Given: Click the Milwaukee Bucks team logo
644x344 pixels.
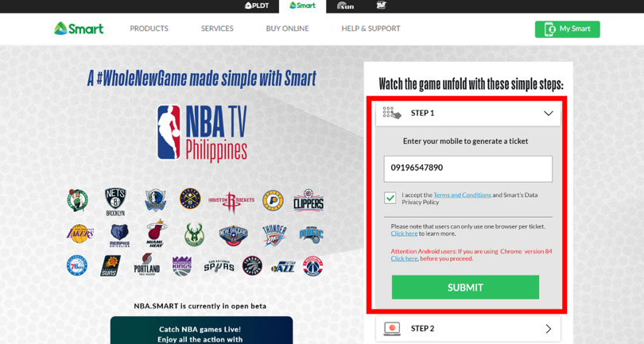Looking at the screenshot, I should click(x=194, y=234).
